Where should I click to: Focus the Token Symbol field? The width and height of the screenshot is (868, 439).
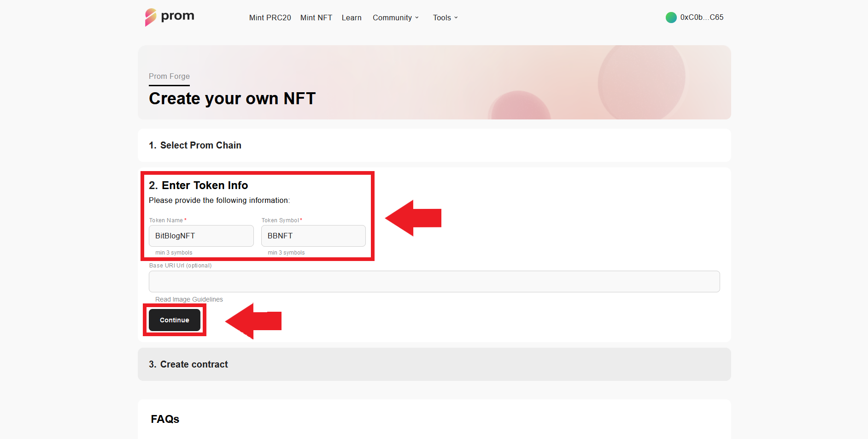(x=313, y=236)
